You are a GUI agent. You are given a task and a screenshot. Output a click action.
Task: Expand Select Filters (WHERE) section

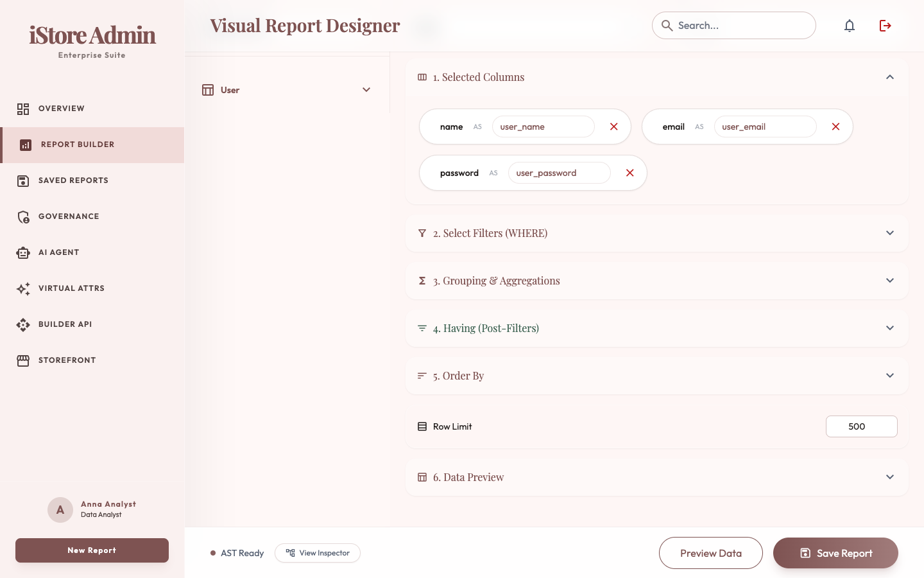(x=890, y=233)
